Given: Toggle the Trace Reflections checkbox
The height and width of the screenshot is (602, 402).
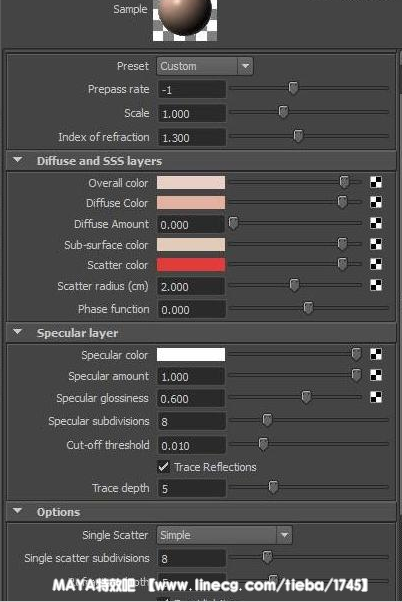Looking at the screenshot, I should tap(164, 467).
